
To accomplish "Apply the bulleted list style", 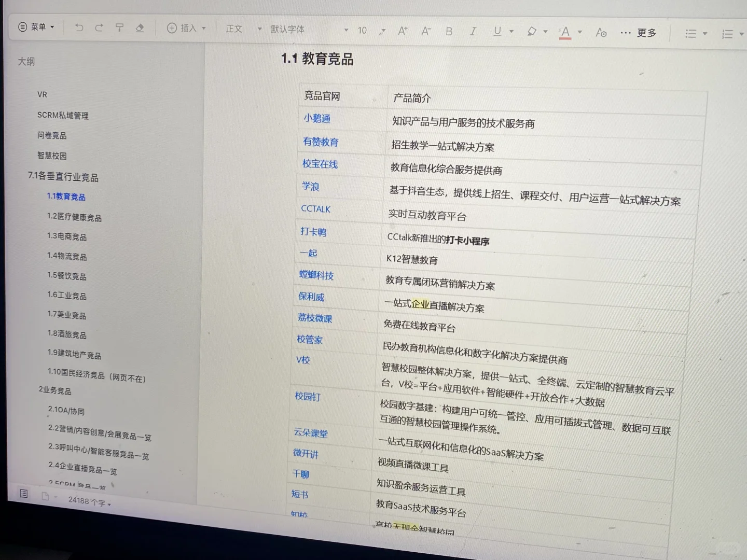I will (690, 34).
